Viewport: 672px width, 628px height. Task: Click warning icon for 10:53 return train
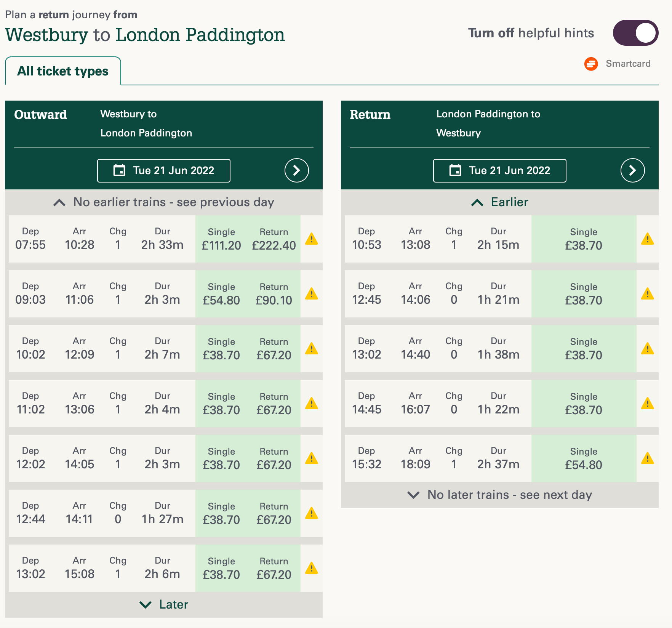[x=647, y=239]
